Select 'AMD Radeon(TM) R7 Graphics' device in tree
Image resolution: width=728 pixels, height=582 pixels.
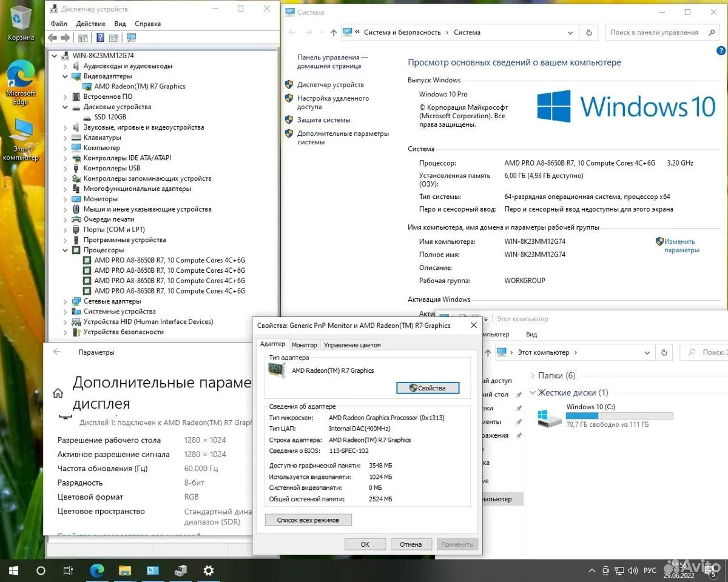pos(140,86)
